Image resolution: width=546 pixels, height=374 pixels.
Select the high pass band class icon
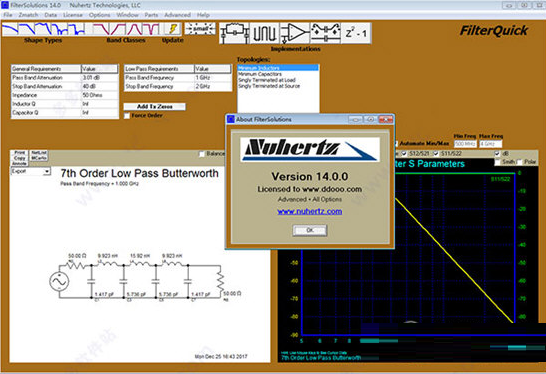[118, 29]
